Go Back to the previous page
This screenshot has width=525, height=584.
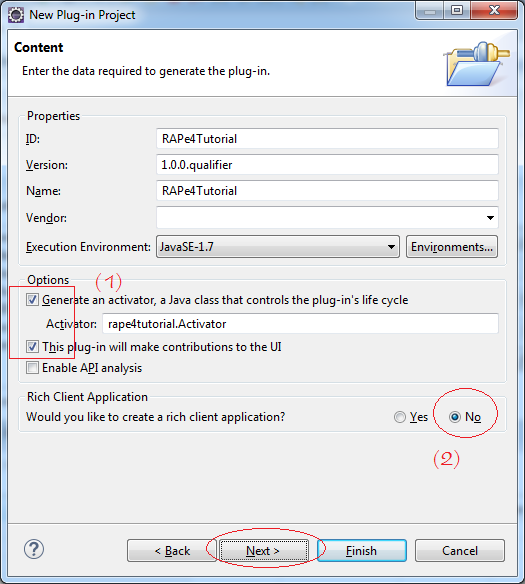(x=172, y=550)
